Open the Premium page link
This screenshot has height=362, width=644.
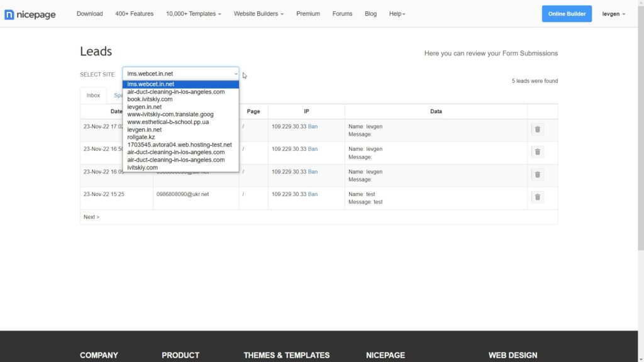tap(308, 14)
